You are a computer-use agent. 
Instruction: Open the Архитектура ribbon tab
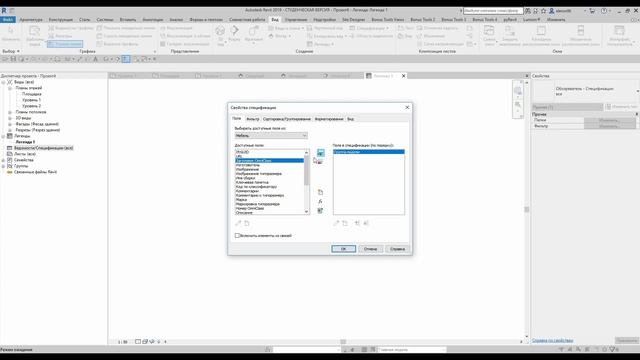[31, 20]
